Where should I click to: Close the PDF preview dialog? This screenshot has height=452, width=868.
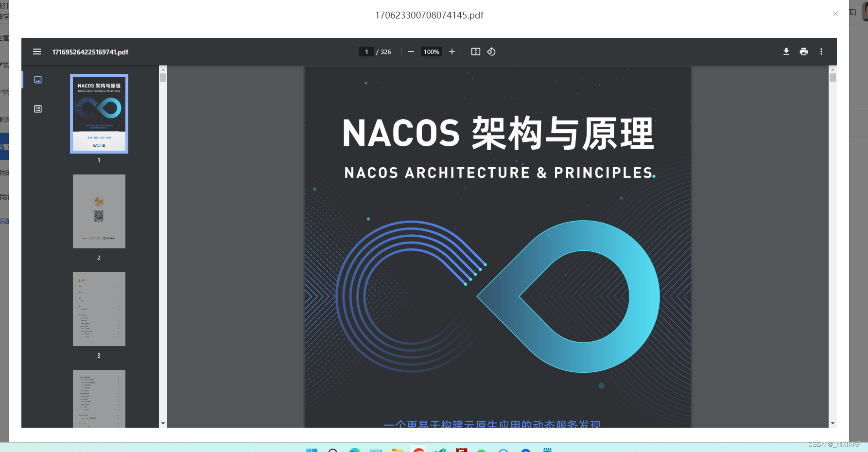coord(835,14)
